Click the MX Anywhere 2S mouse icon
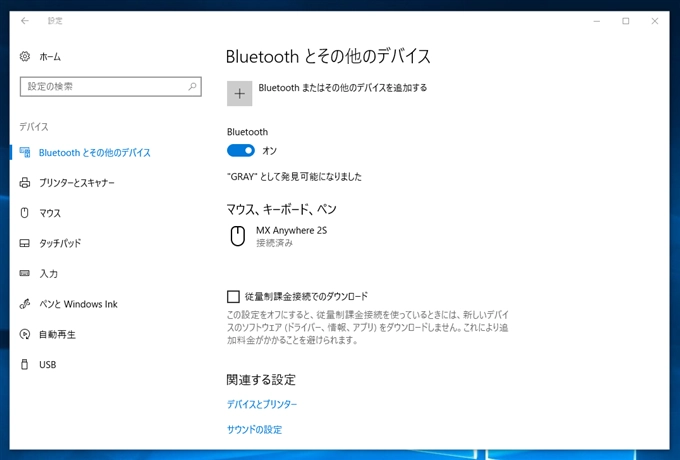680x460 pixels. [238, 236]
